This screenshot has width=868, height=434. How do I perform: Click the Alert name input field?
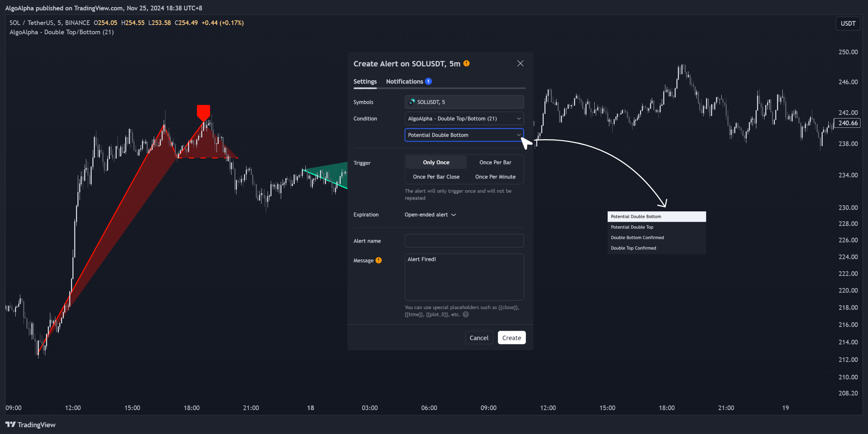point(464,241)
